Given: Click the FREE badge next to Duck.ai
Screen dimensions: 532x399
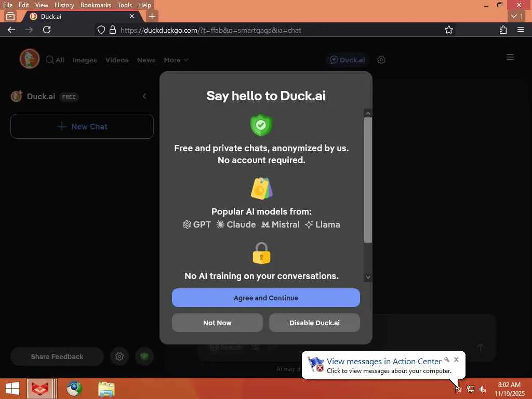Looking at the screenshot, I should pos(69,97).
